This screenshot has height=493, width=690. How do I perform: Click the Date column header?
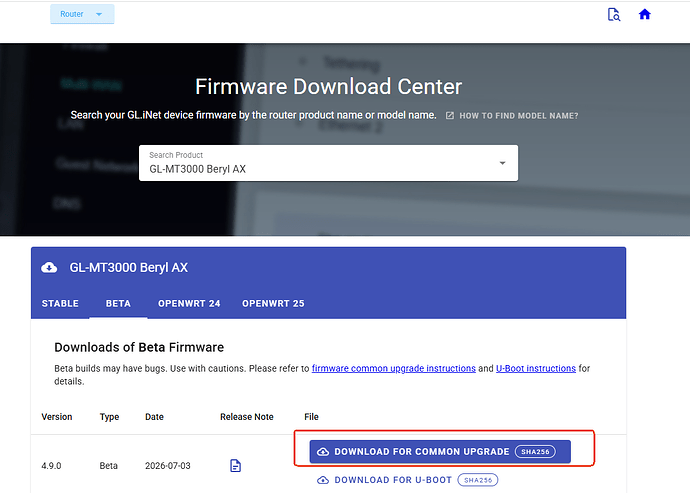154,417
